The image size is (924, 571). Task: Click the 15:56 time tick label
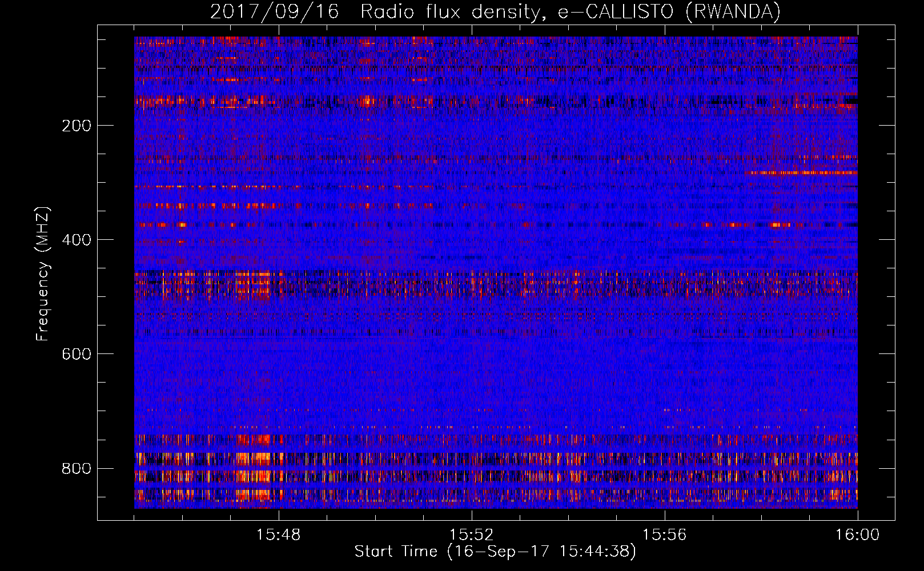tap(664, 535)
